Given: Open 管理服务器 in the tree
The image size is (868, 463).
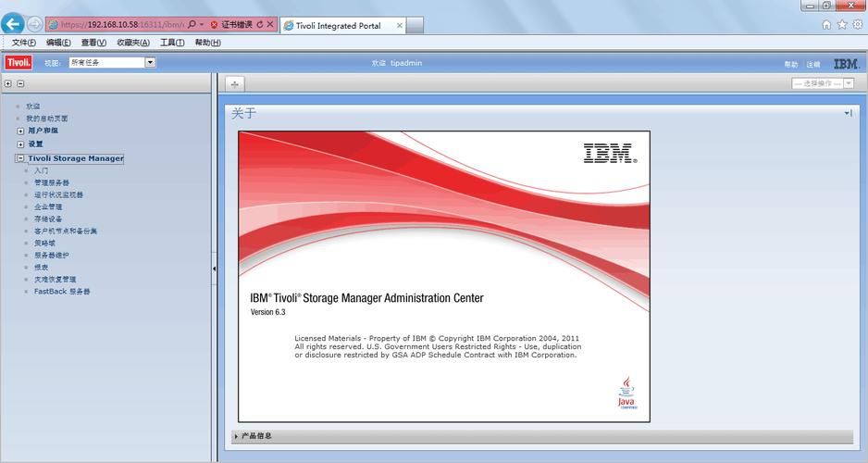Looking at the screenshot, I should click(x=52, y=182).
